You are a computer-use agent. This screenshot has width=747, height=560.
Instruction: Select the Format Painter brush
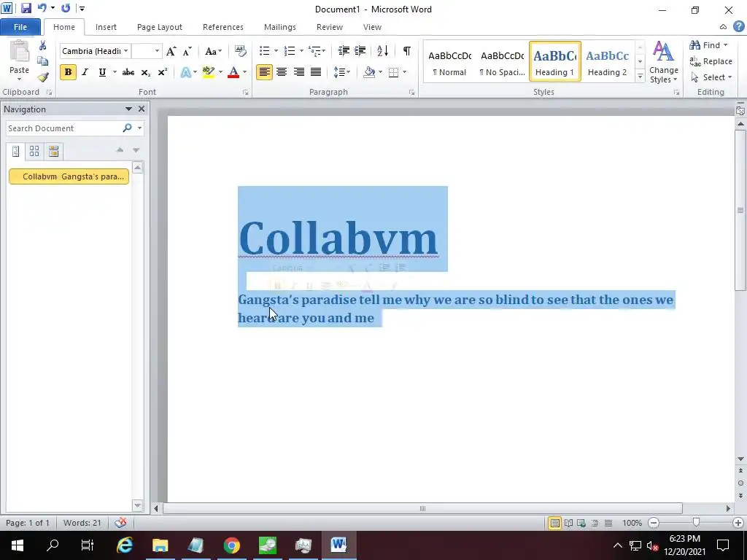pos(42,77)
